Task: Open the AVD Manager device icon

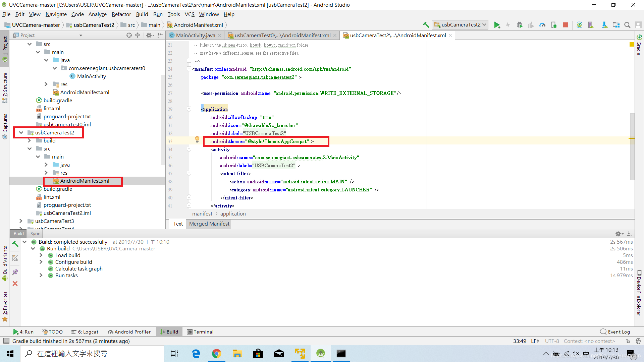Action: tap(591, 25)
